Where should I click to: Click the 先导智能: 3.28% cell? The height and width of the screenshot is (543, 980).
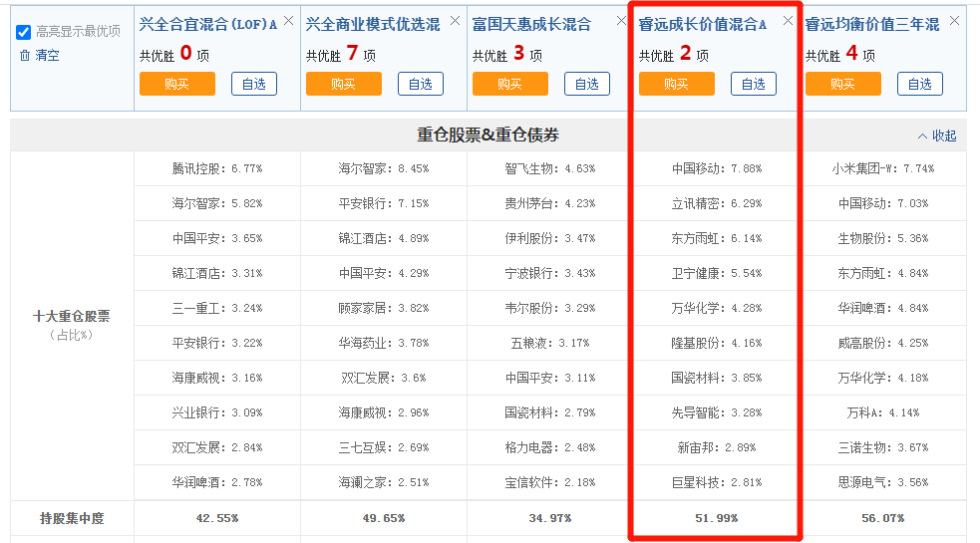coord(717,413)
